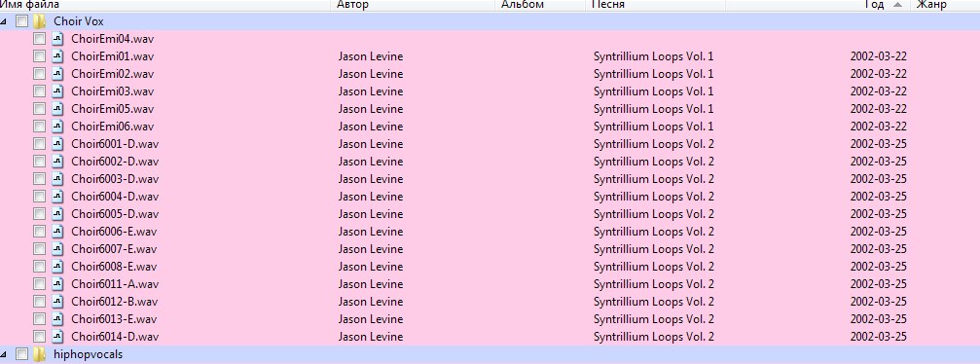This screenshot has width=980, height=364.
Task: Click the Choir6002-D.wav audio file icon
Action: pyautogui.click(x=57, y=162)
